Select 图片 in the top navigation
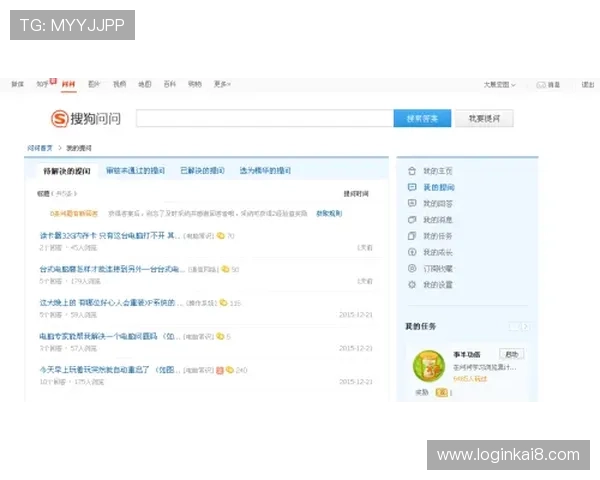600x480 pixels. pyautogui.click(x=94, y=84)
